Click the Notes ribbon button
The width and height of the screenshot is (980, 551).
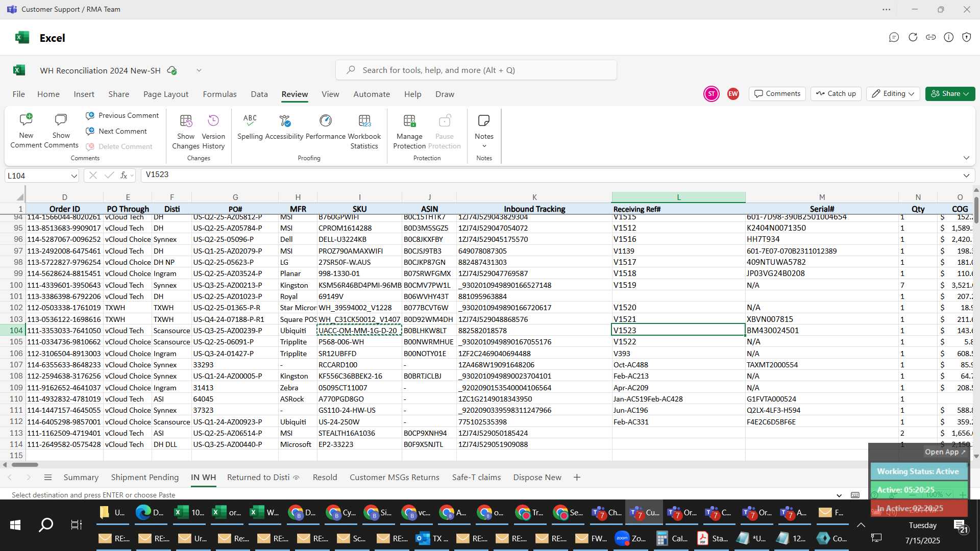484,132
